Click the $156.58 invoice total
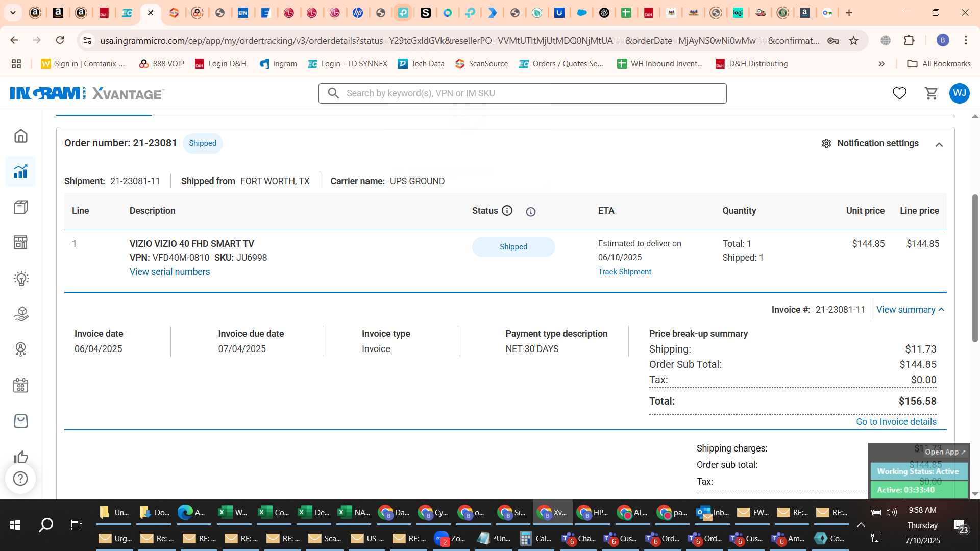 [917, 402]
